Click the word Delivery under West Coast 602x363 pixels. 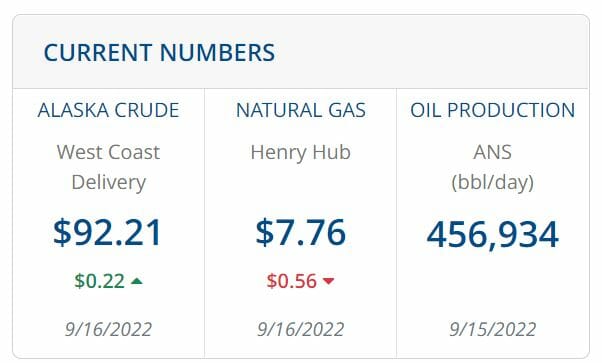pyautogui.click(x=109, y=182)
